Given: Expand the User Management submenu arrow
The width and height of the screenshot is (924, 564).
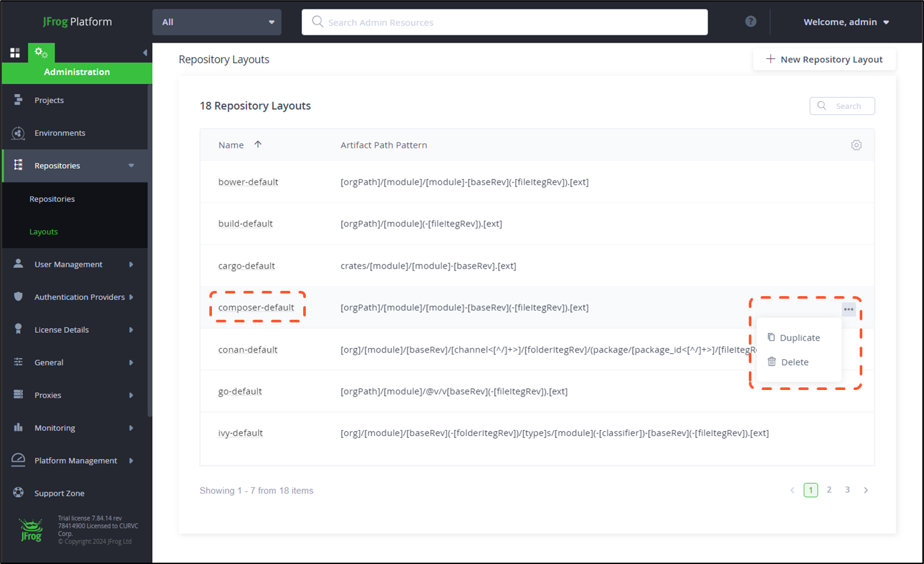Looking at the screenshot, I should coord(131,264).
